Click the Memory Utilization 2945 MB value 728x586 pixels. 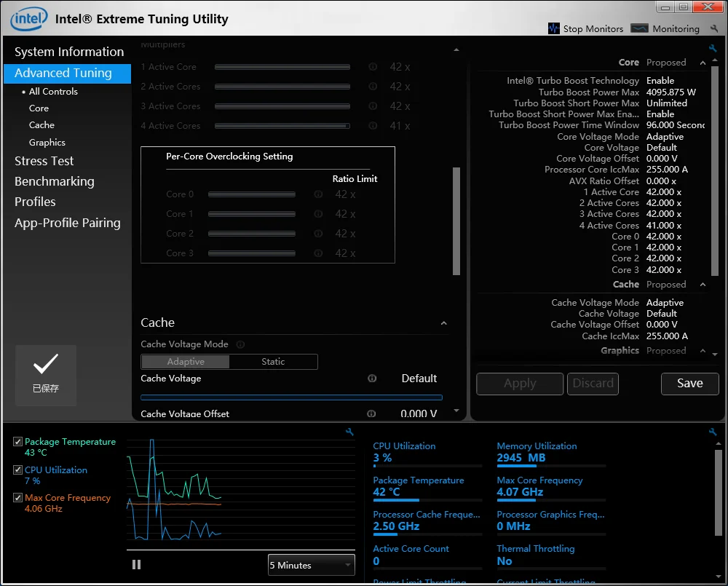coord(521,458)
